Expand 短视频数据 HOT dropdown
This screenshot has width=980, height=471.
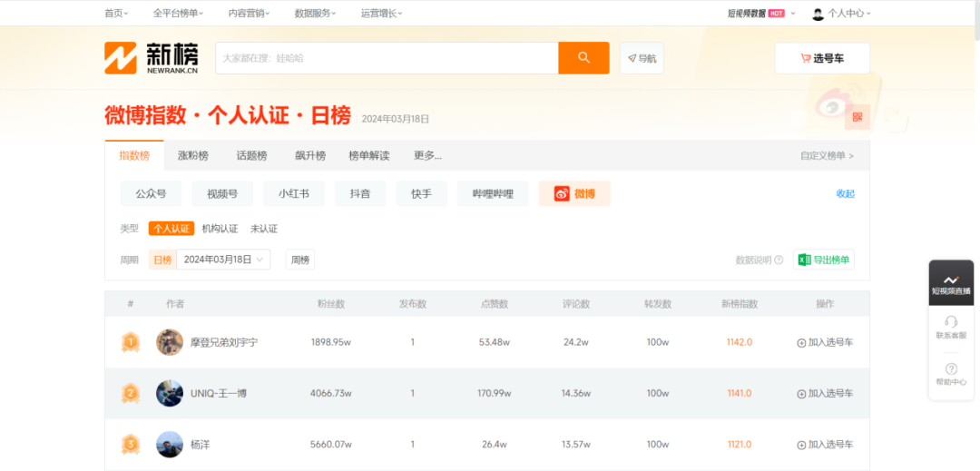[x=761, y=13]
